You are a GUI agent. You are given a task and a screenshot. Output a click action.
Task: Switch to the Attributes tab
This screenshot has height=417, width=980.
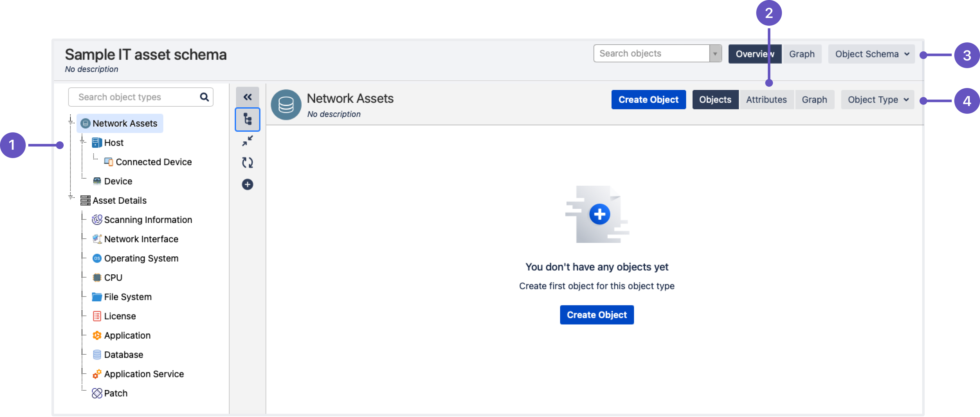point(766,100)
